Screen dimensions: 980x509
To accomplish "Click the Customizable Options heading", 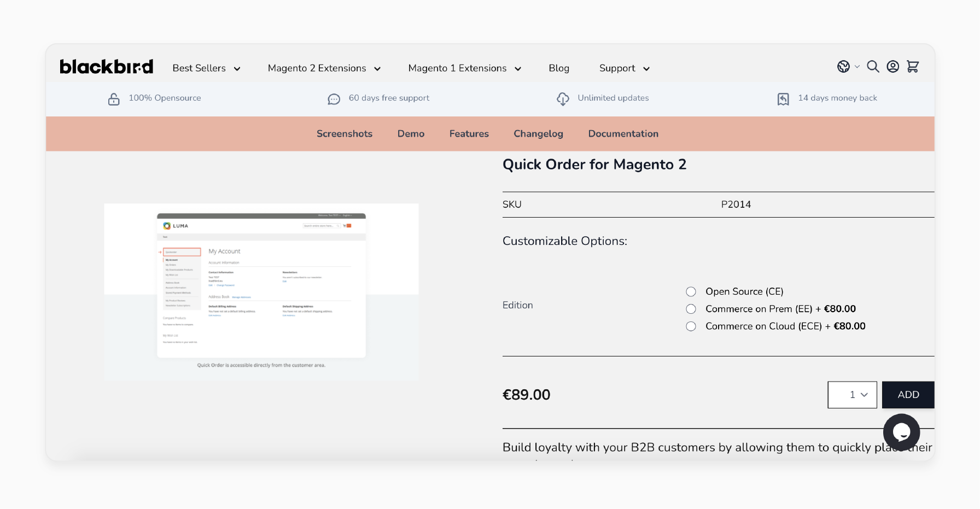I will (x=565, y=241).
